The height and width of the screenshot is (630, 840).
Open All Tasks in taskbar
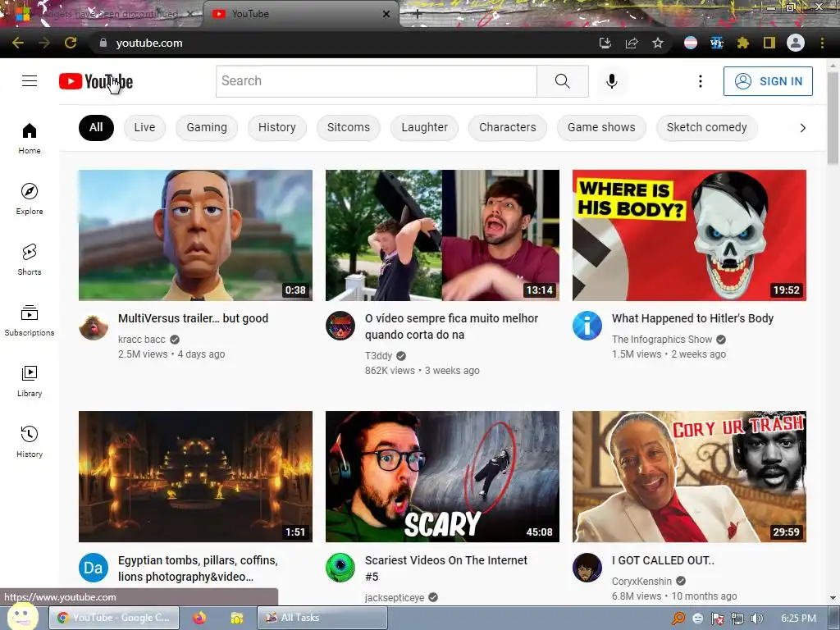[322, 618]
